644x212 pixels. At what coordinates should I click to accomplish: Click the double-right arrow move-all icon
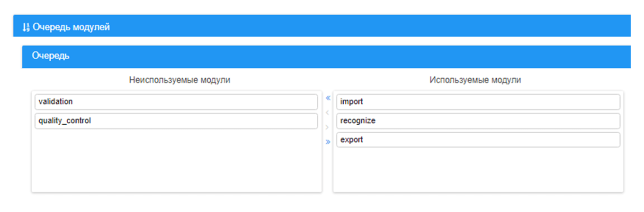click(328, 141)
